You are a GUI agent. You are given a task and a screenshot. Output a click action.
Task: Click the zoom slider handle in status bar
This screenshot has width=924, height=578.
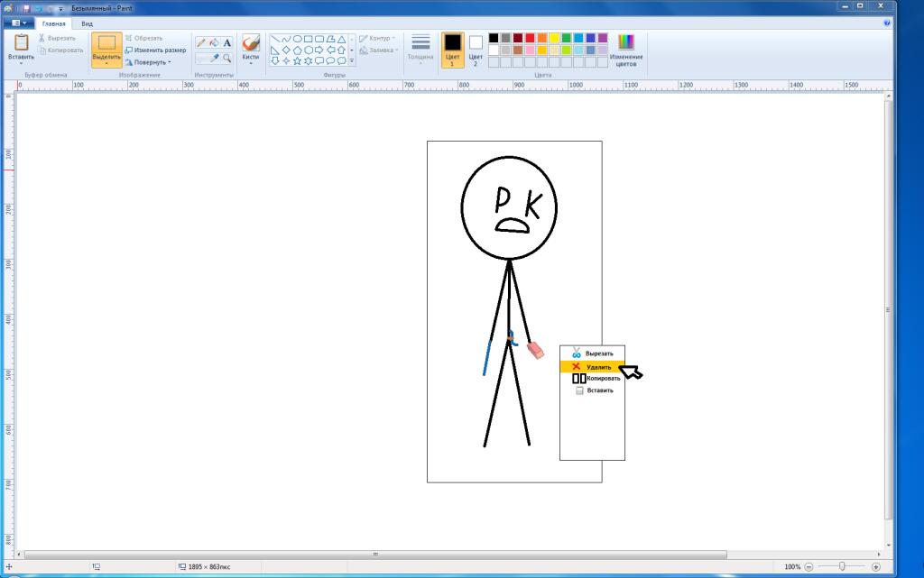(842, 566)
